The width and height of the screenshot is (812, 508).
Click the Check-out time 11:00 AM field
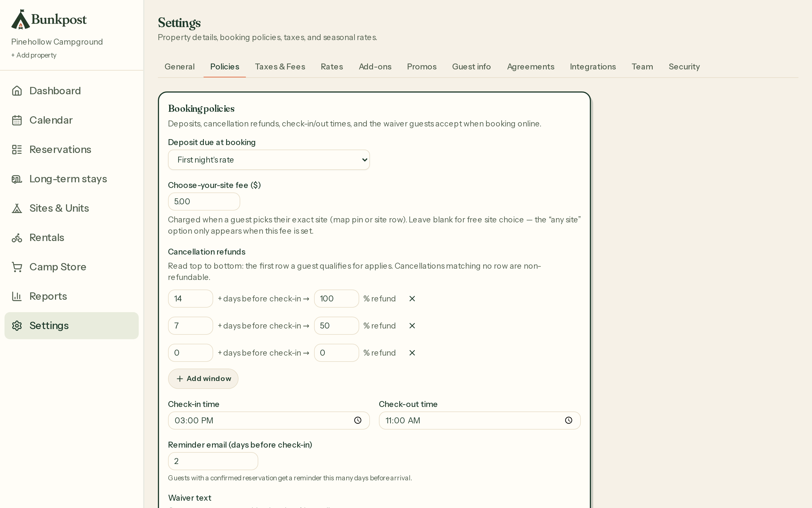click(480, 420)
